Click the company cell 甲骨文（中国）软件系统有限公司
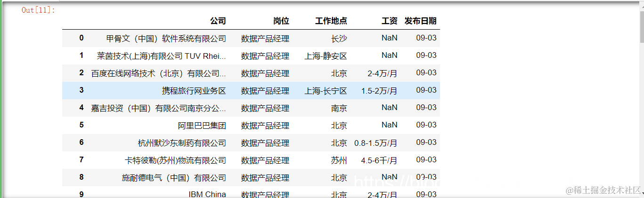Screen dimensions: 644x198 click(x=166, y=39)
